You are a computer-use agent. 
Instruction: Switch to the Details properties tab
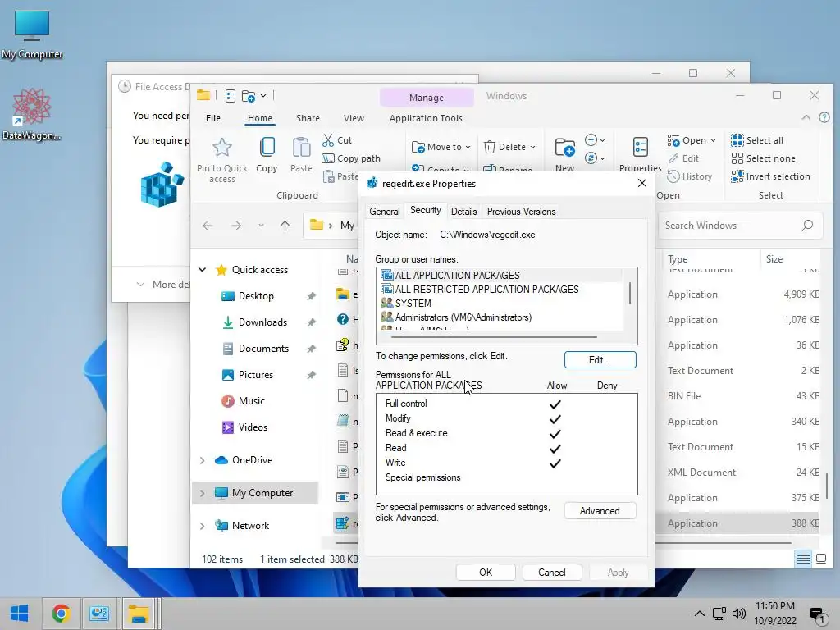(x=463, y=212)
